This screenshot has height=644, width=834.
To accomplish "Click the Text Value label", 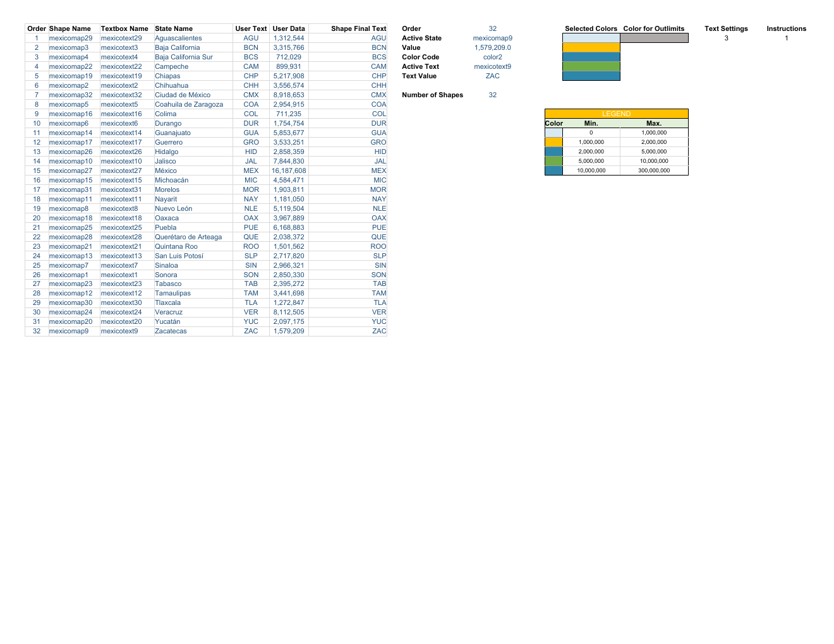I will coord(419,76).
